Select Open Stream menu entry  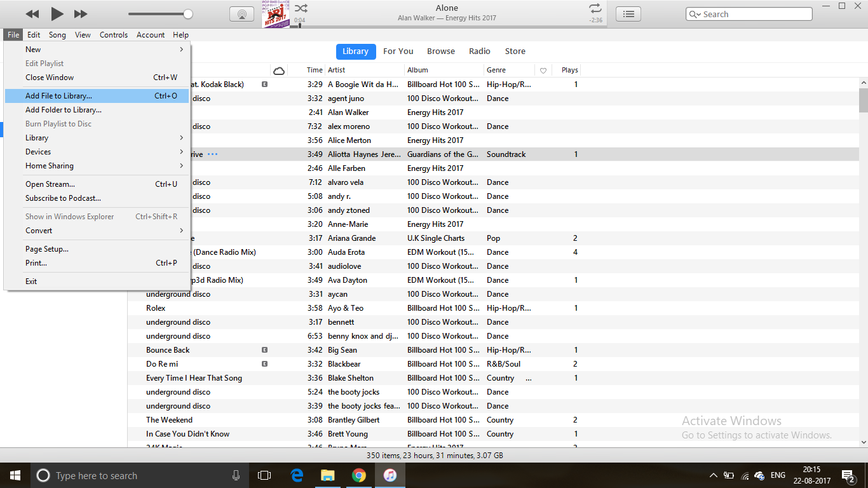point(97,184)
